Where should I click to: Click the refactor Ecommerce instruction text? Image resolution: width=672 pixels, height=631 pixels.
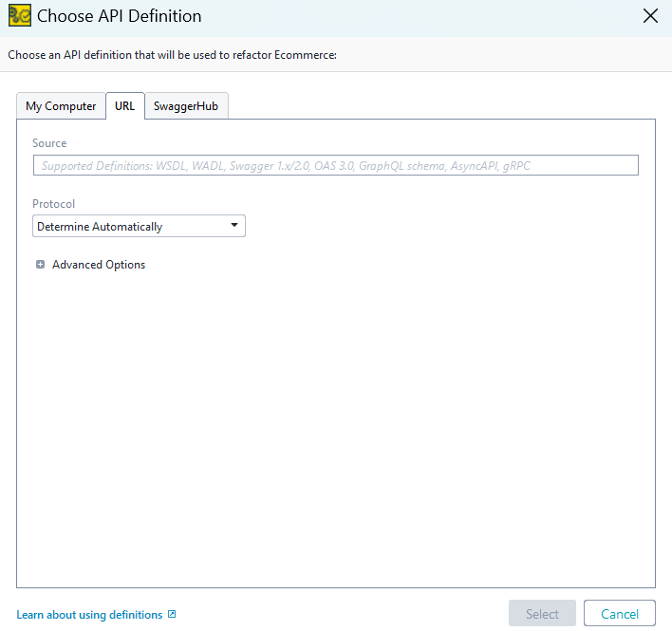pyautogui.click(x=173, y=55)
